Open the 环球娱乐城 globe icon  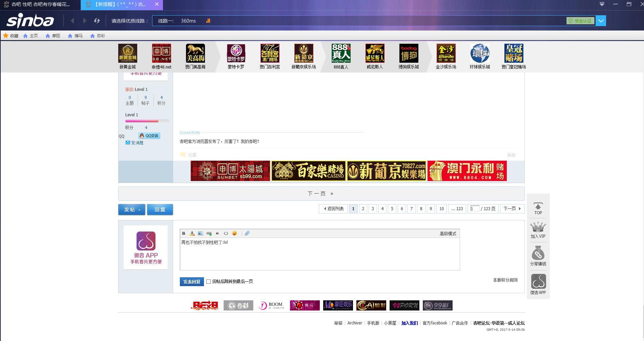pyautogui.click(x=480, y=53)
